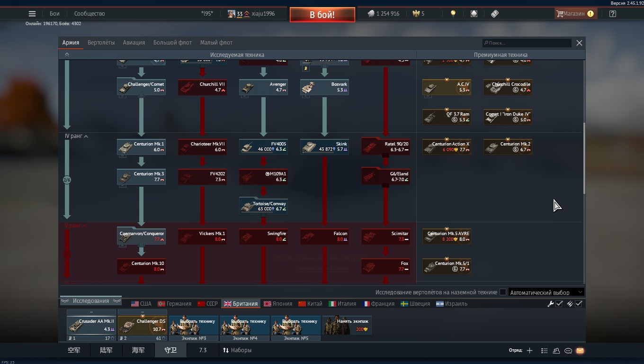Image resolution: width=644 pixels, height=364 pixels.
Task: Select the premium Centurion Action X
Action: click(x=447, y=146)
